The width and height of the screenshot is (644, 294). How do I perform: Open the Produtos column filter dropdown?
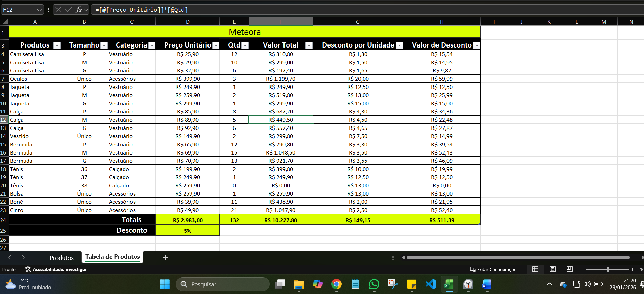57,45
